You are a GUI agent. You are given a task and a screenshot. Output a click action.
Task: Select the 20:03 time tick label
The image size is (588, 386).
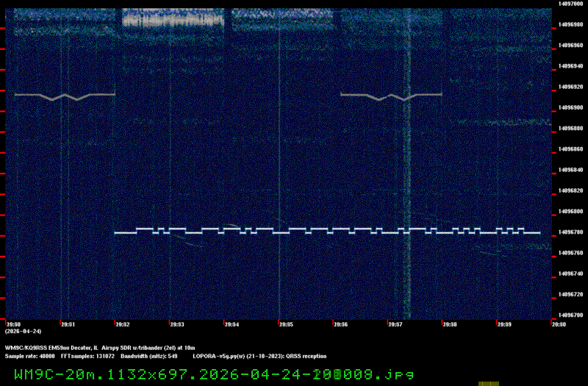tap(177, 324)
